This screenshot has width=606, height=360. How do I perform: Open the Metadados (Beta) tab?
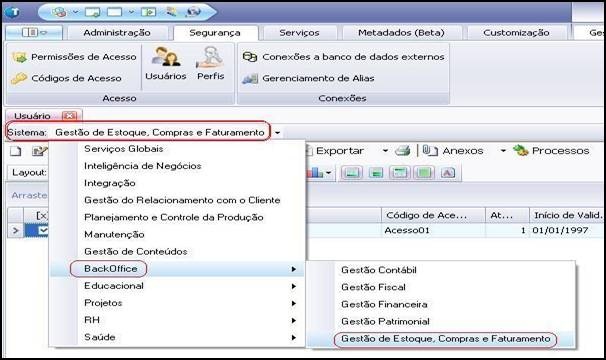click(401, 33)
